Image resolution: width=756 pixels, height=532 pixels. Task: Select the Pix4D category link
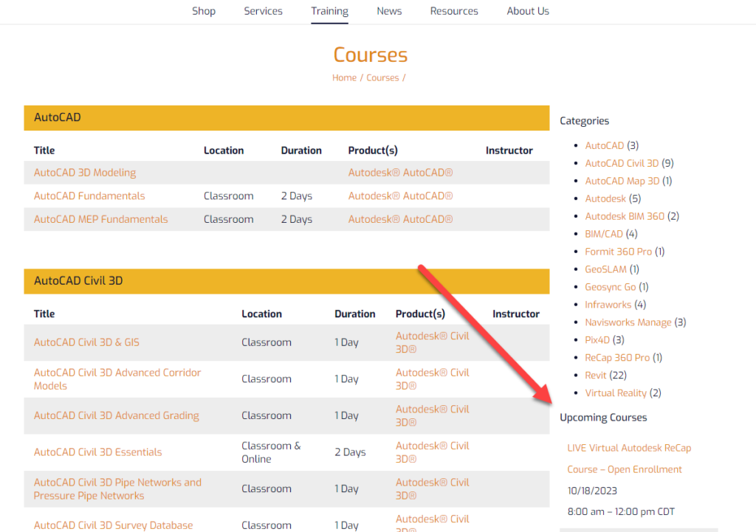[597, 339]
